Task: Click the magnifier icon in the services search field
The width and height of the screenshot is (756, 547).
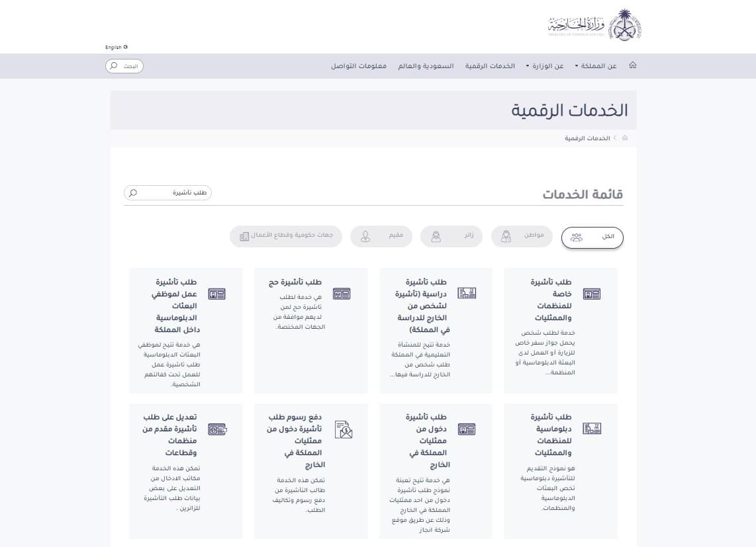Action: (133, 192)
